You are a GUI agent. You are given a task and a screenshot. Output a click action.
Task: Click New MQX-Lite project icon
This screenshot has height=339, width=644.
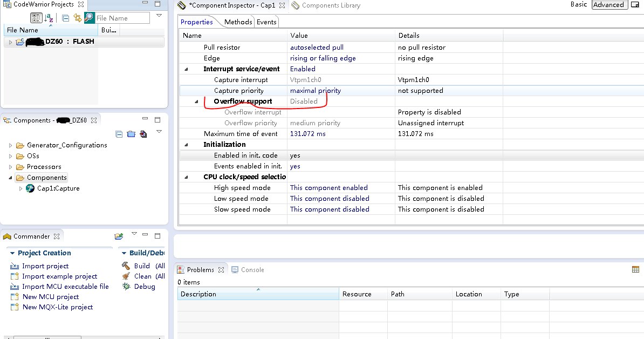[15, 307]
